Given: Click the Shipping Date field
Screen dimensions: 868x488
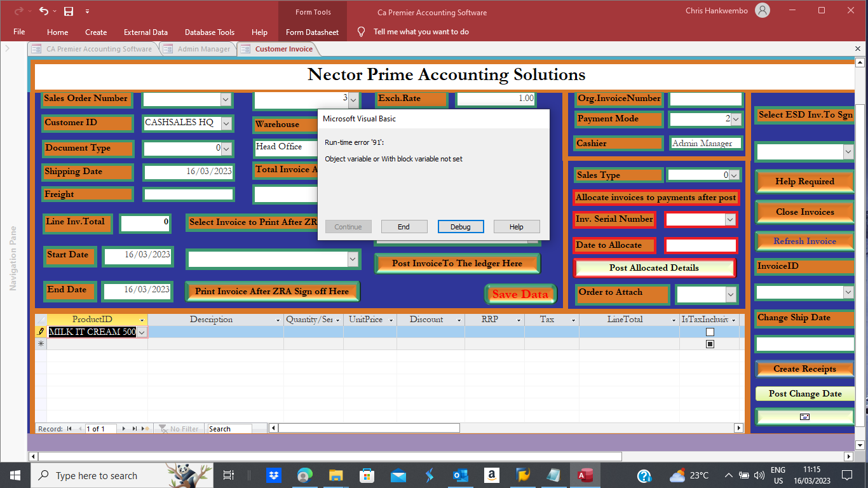Looking at the screenshot, I should coord(188,172).
